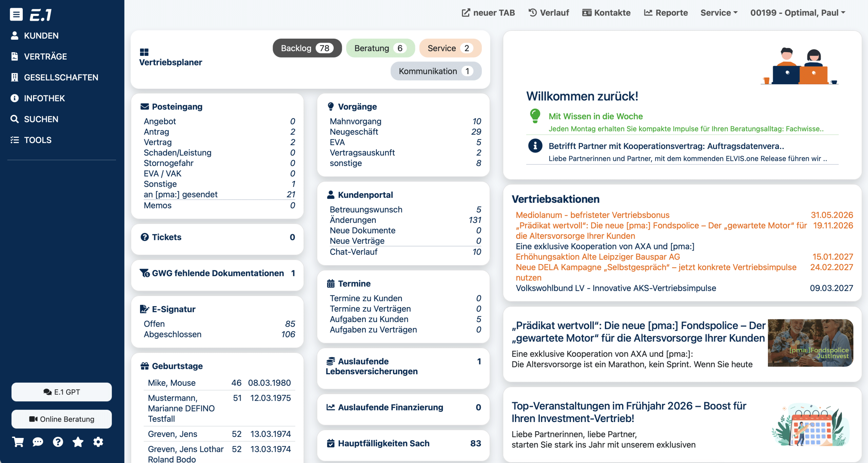868x463 pixels.
Task: Click the E.1 GPT button
Action: pos(62,392)
